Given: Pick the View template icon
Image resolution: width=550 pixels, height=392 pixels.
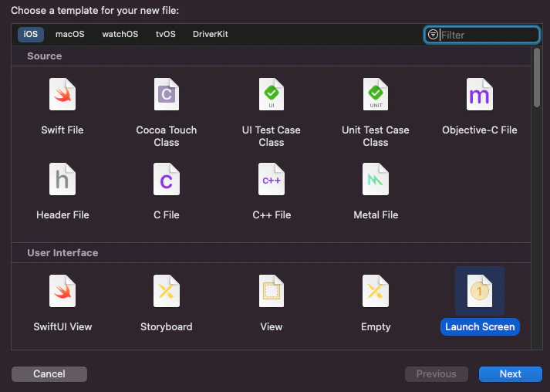Looking at the screenshot, I should [x=272, y=291].
